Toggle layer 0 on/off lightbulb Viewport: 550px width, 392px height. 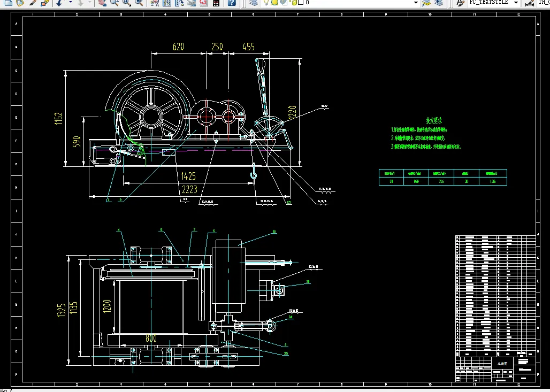coord(266,3)
